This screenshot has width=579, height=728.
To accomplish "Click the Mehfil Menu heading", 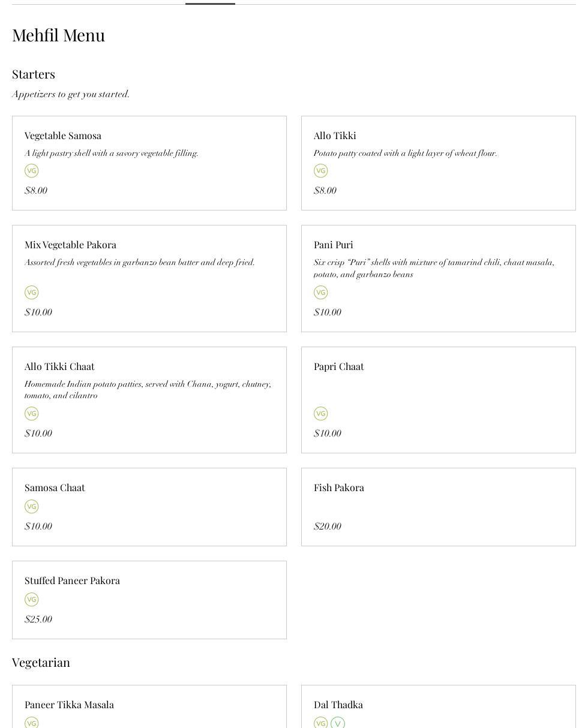I will click(x=59, y=35).
